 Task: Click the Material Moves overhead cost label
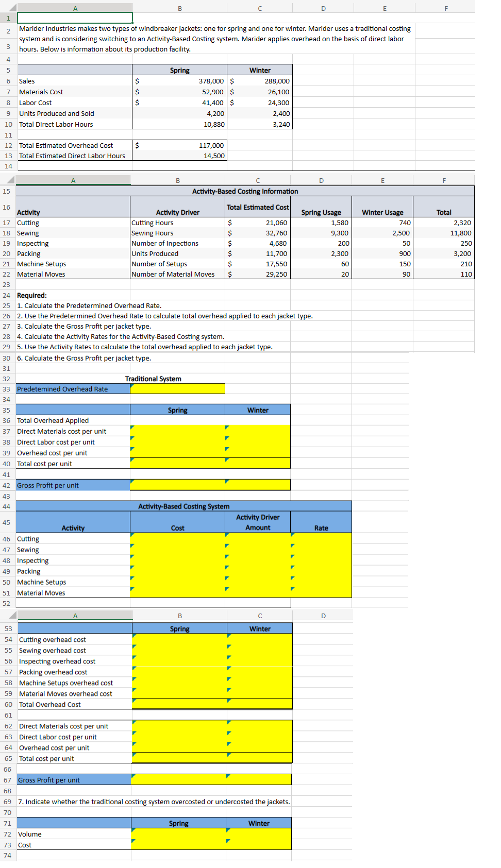(65, 693)
